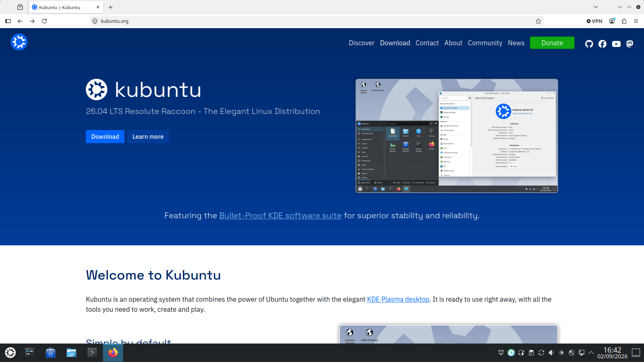
Task: Open the VPN panel
Action: point(594,21)
